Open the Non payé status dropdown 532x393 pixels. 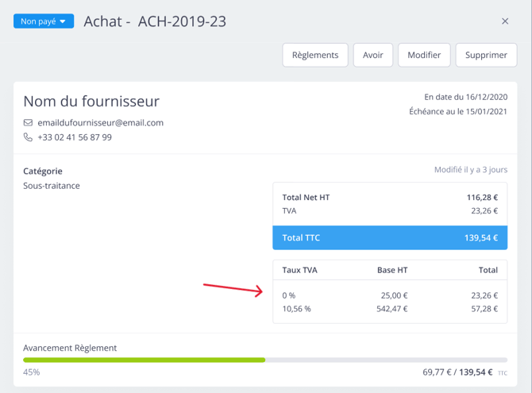click(43, 21)
